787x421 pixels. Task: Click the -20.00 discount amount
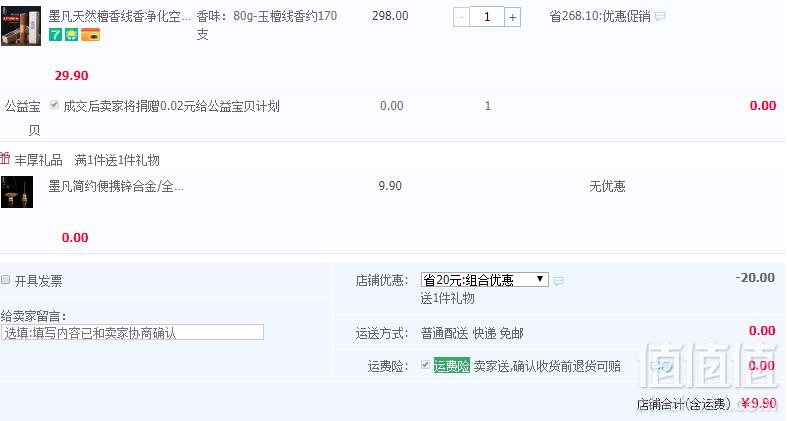pos(755,277)
